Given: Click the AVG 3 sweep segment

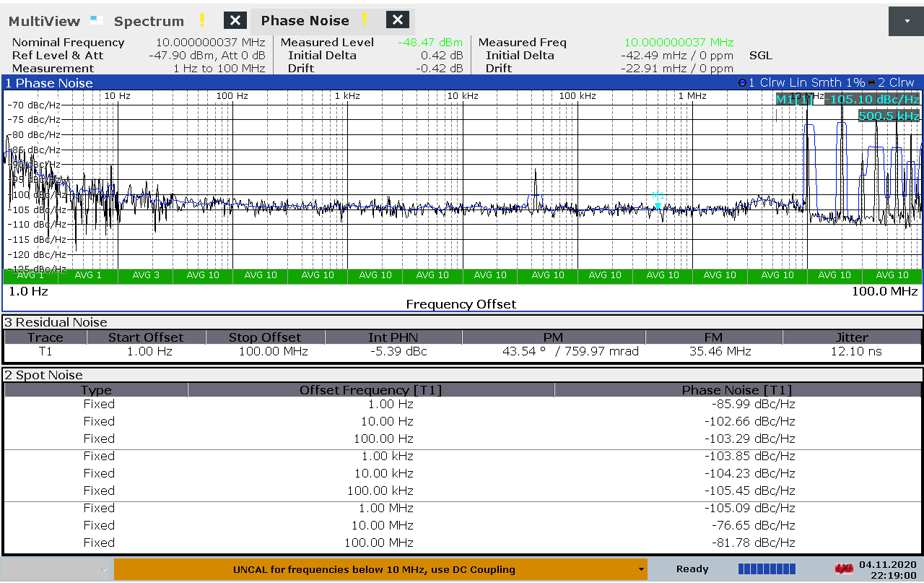Looking at the screenshot, I should click(146, 275).
